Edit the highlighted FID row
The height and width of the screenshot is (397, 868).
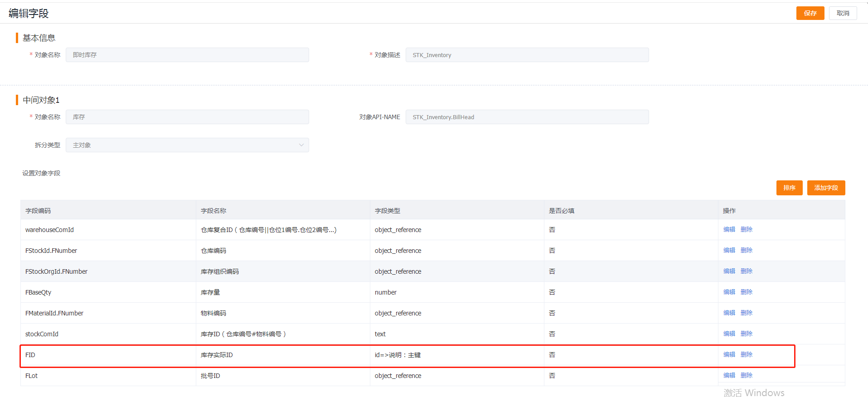pyautogui.click(x=729, y=354)
